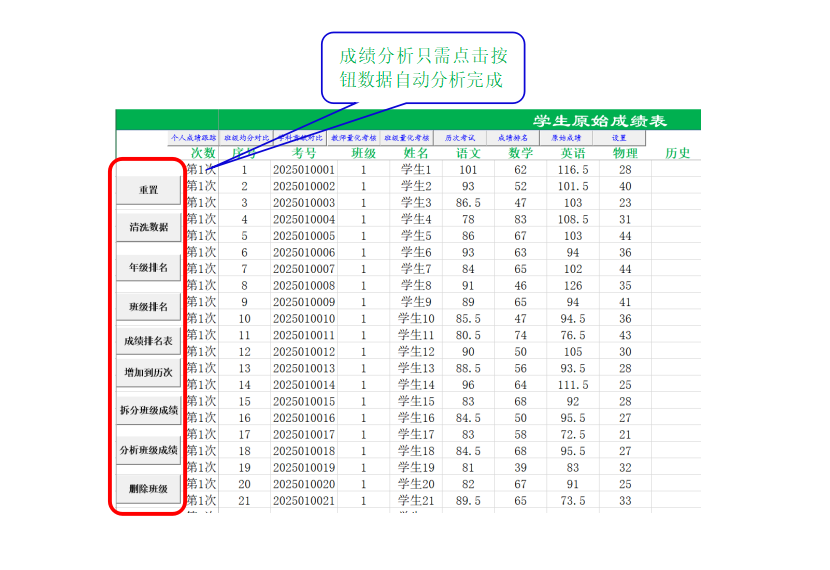Screen dimensions: 830x570
Task: Open the 个人成绩跟踪 navigation tab
Action: point(193,138)
